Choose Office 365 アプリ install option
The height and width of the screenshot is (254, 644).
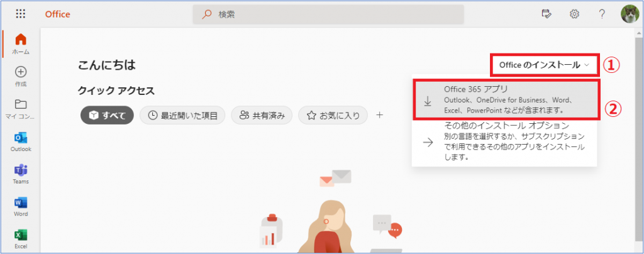506,100
